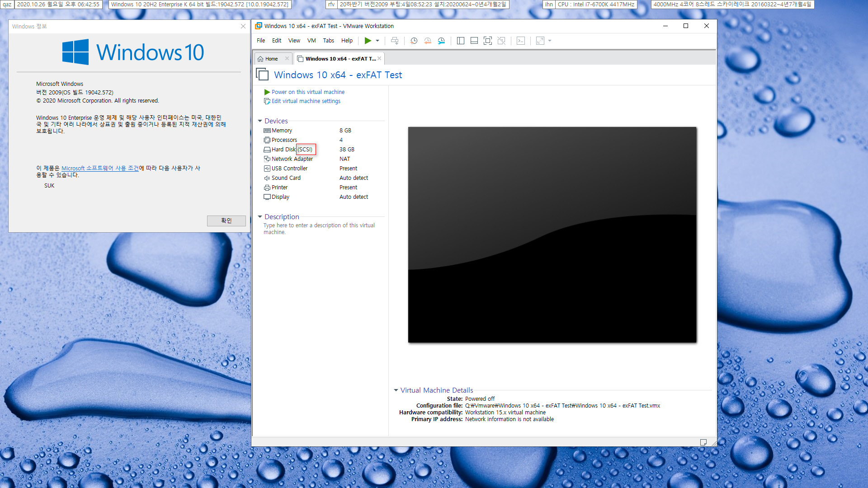Viewport: 868px width, 488px height.
Task: Maximize the VMware Workstation window
Action: tap(686, 26)
